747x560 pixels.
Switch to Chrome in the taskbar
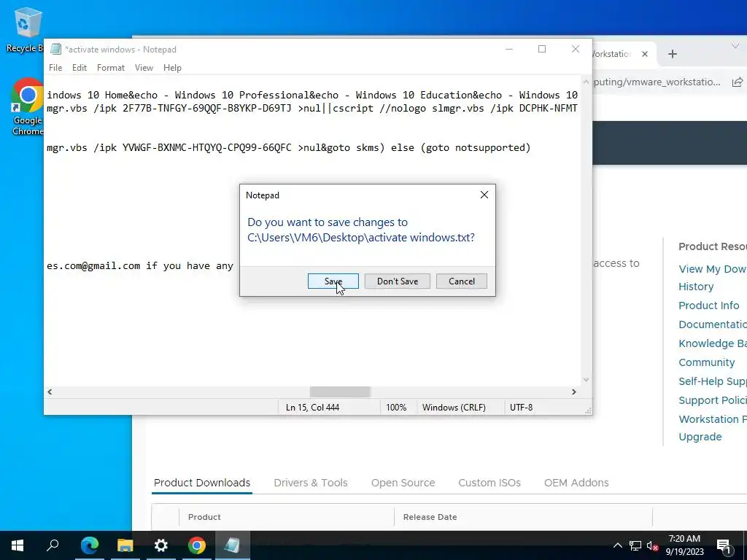(x=196, y=545)
